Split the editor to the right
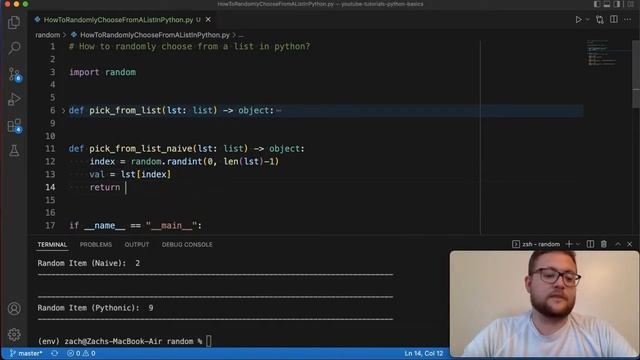This screenshot has height=360, width=640. [613, 19]
